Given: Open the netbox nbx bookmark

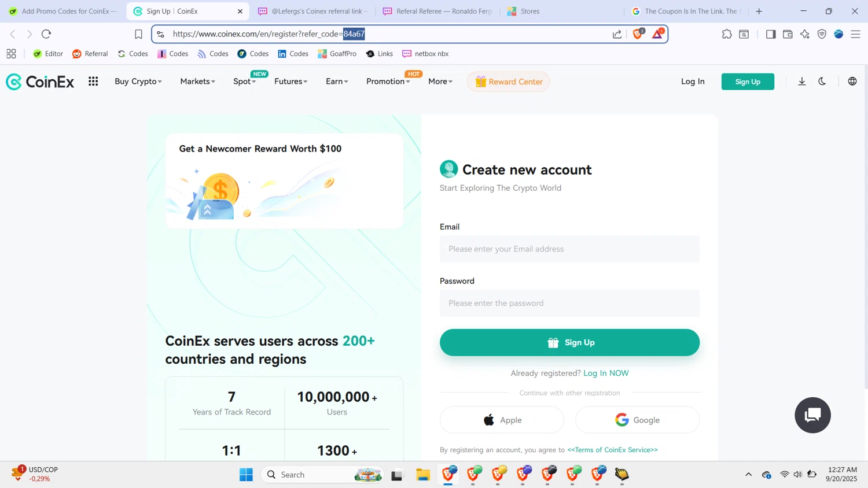Looking at the screenshot, I should coord(425,54).
